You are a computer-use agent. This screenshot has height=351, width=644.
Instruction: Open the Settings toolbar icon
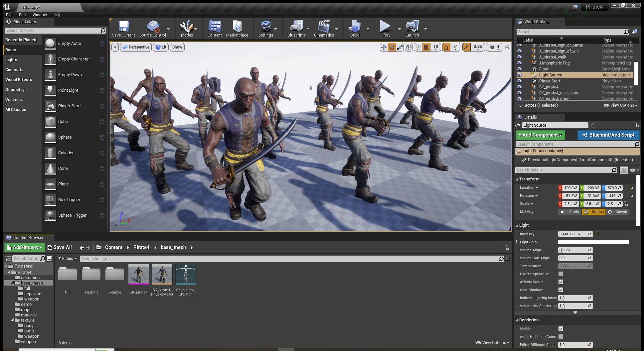point(266,29)
